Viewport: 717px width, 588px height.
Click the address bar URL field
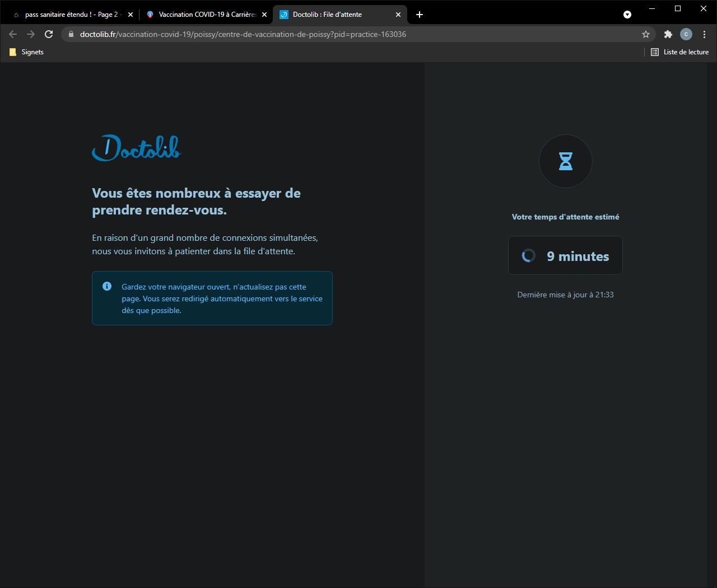[x=358, y=34]
